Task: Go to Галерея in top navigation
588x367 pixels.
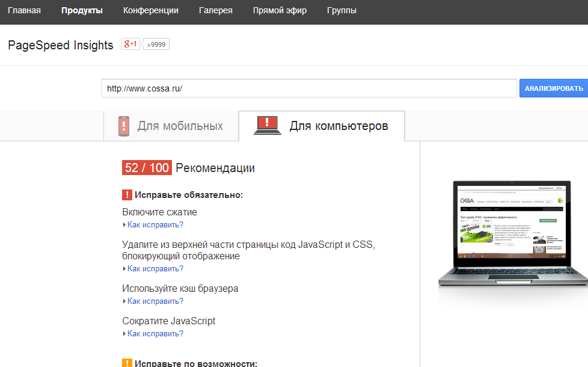Action: point(216,10)
